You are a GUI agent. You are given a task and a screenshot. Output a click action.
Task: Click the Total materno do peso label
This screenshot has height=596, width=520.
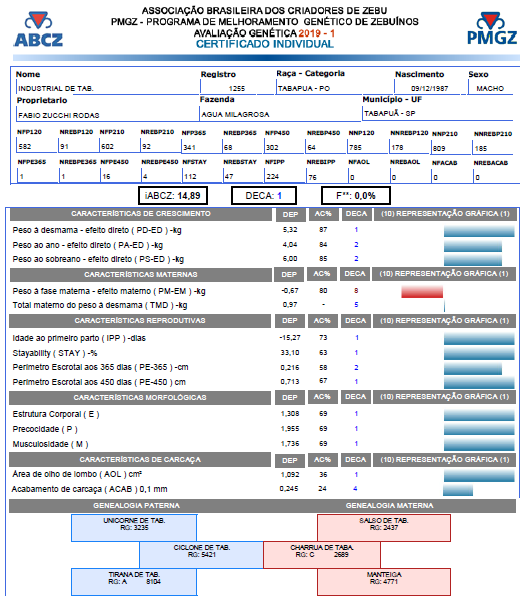pyautogui.click(x=100, y=305)
